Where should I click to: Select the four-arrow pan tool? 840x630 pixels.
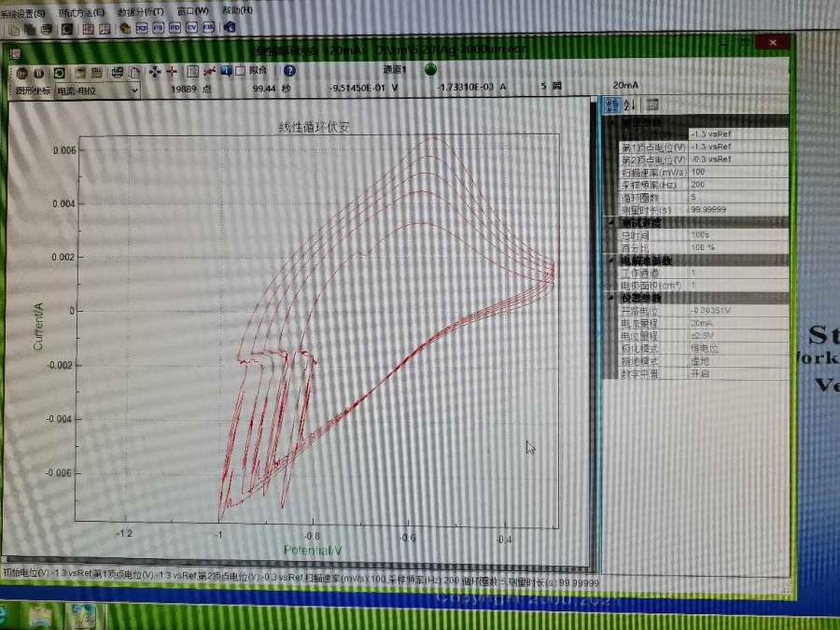click(x=155, y=71)
